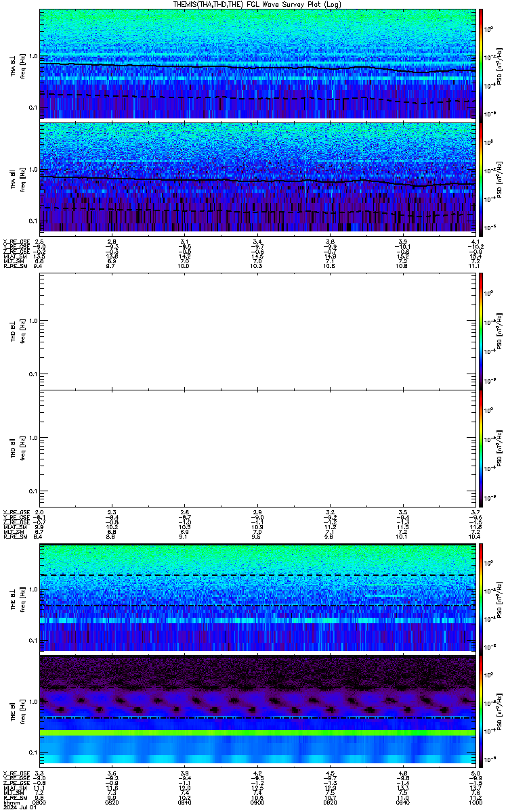Image resolution: width=508 pixels, height=812 pixels.
Task: Click the 1000 time tick label
Action: click(x=475, y=802)
